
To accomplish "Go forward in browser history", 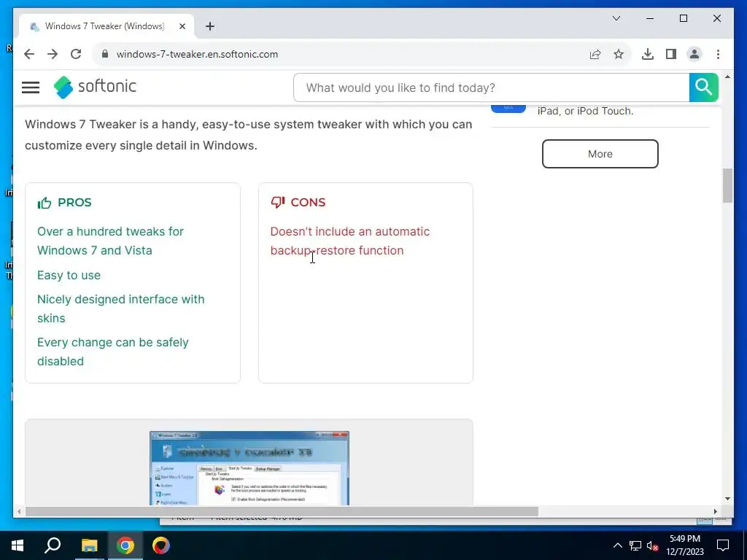I will point(53,54).
